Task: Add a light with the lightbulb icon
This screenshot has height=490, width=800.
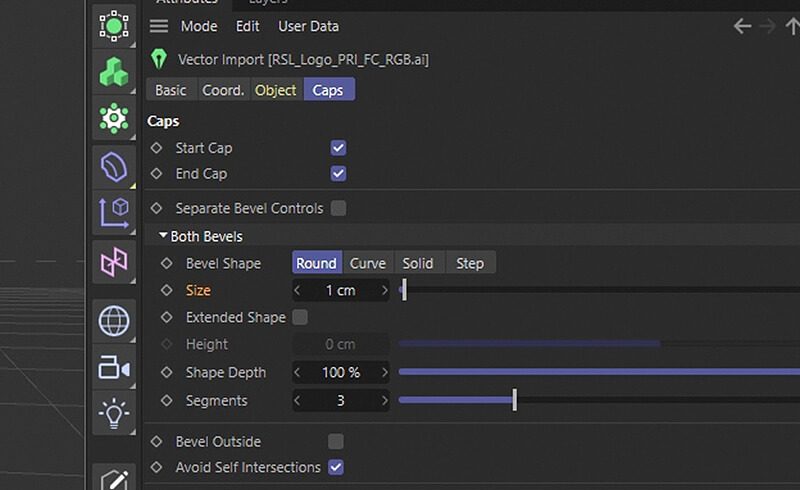Action: (x=114, y=413)
